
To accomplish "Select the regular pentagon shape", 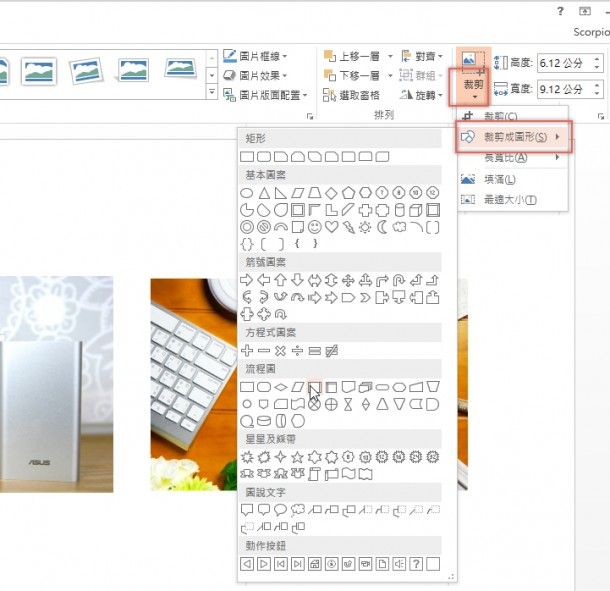I will click(x=348, y=193).
